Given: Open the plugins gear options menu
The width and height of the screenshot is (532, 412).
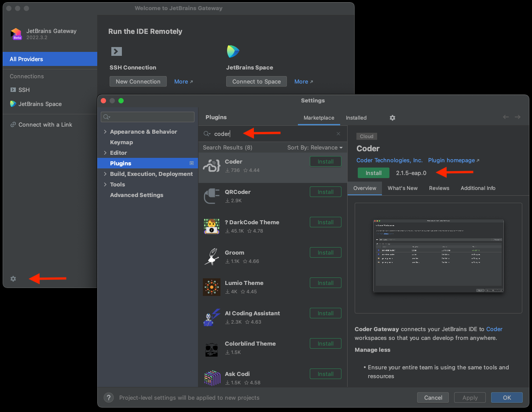Looking at the screenshot, I should click(x=393, y=118).
